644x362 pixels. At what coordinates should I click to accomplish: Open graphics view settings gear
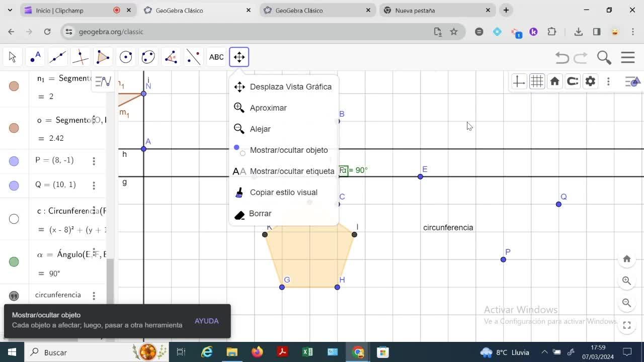590,81
